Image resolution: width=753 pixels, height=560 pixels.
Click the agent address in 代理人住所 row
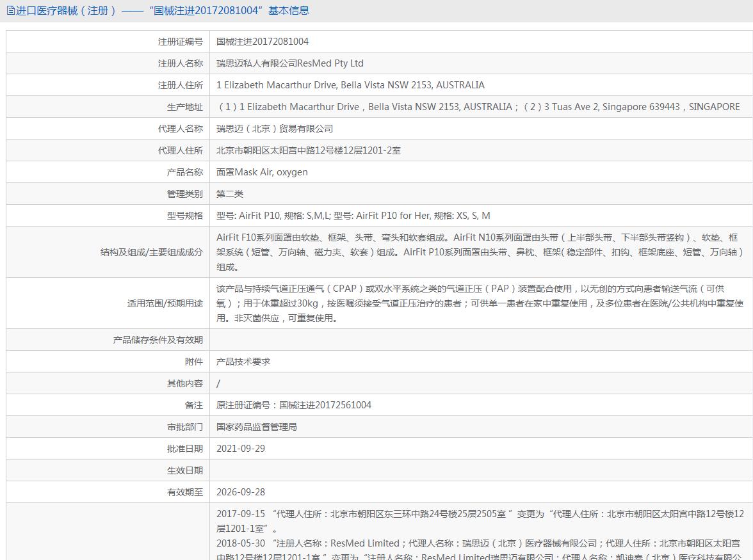(x=309, y=150)
